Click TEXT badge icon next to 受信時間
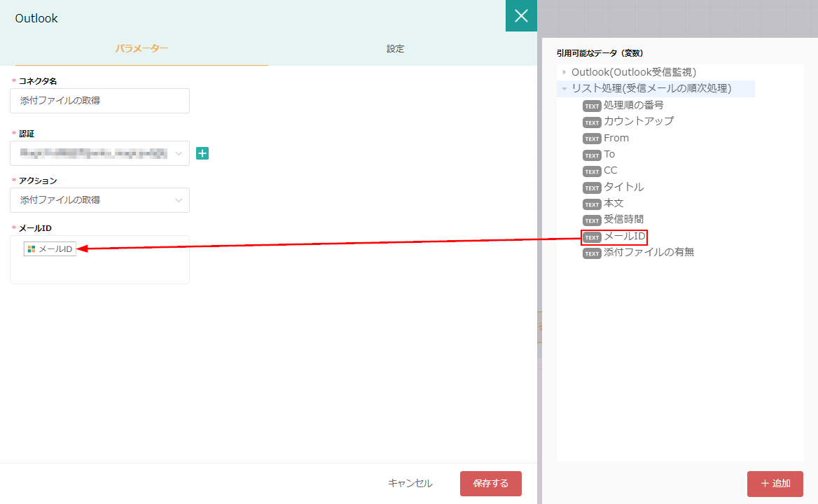The height and width of the screenshot is (504, 818). (592, 220)
